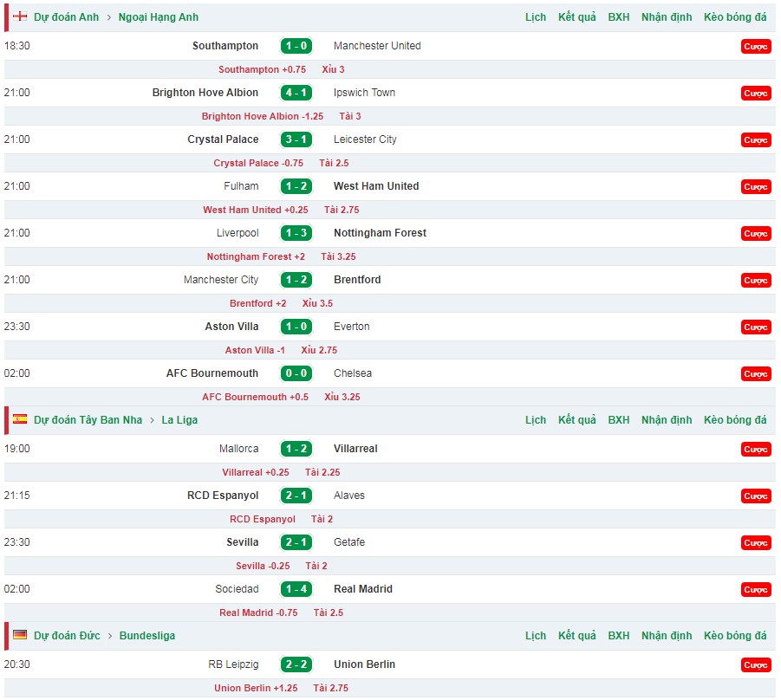
Task: Open Dự đoán Anh link
Action: [66, 17]
